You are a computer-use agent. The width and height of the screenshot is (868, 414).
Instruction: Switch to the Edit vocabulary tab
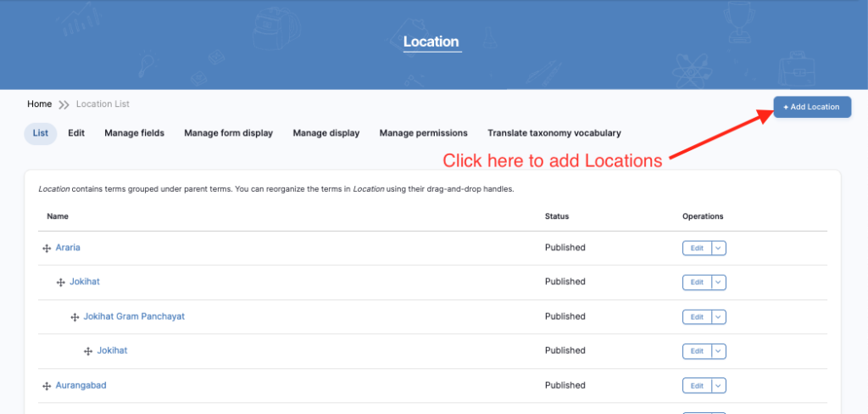point(76,133)
